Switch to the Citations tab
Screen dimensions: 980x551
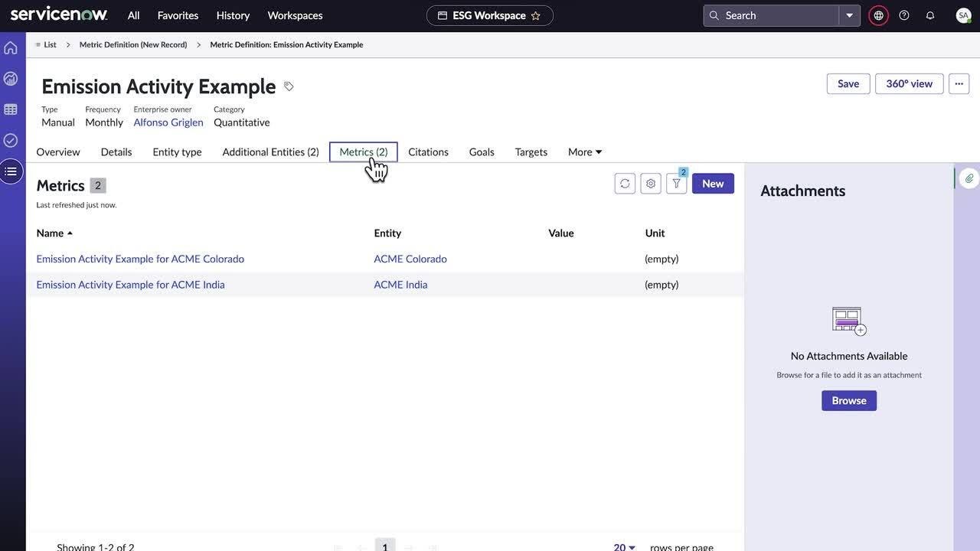pos(428,152)
